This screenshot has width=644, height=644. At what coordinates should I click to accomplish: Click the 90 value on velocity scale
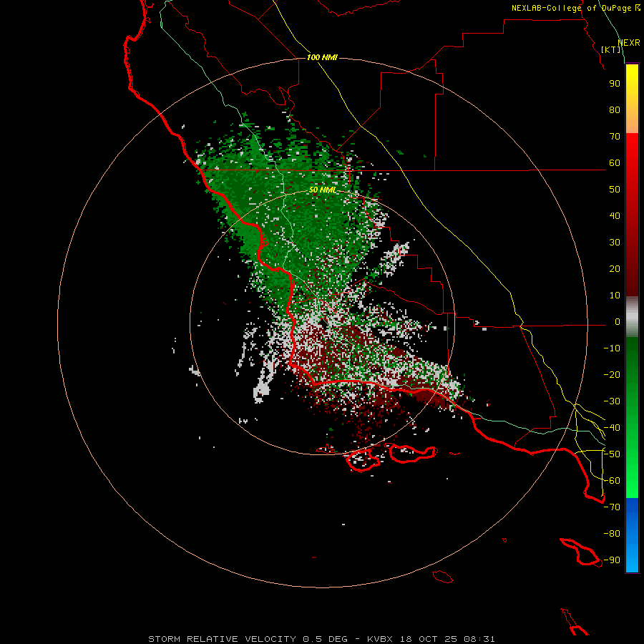coord(615,84)
